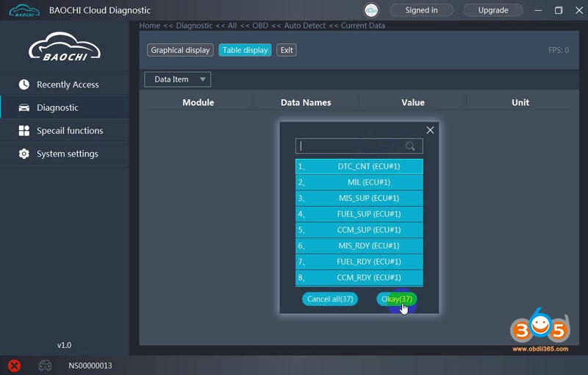Viewport: 588px width, 375px height.
Task: Click the Module column header
Action: coord(198,102)
